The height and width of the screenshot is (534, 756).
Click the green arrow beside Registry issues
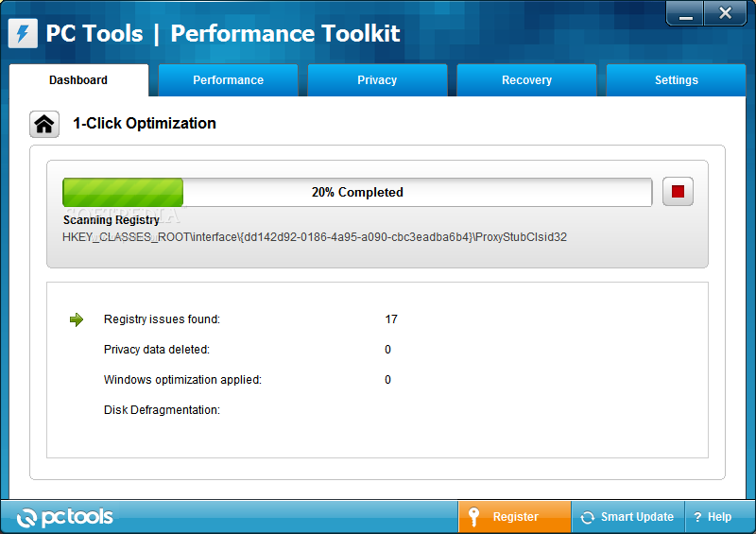coord(77,319)
